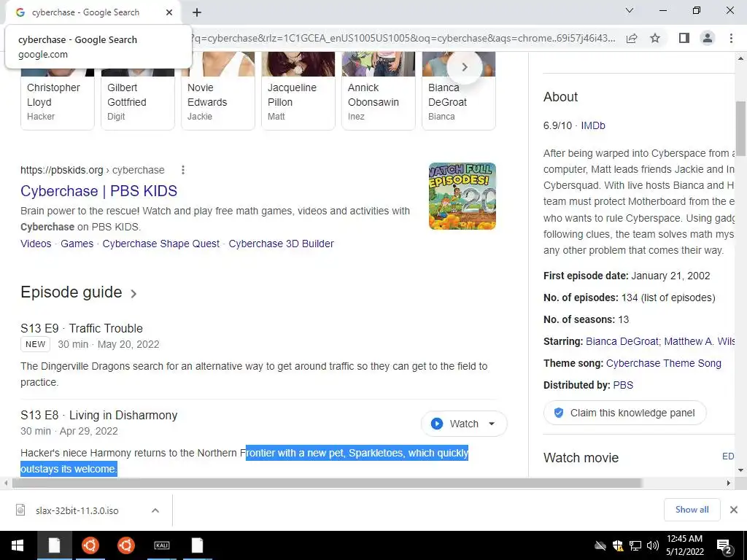Open the list of episodes link
Screen dimensions: 747x560
point(678,297)
